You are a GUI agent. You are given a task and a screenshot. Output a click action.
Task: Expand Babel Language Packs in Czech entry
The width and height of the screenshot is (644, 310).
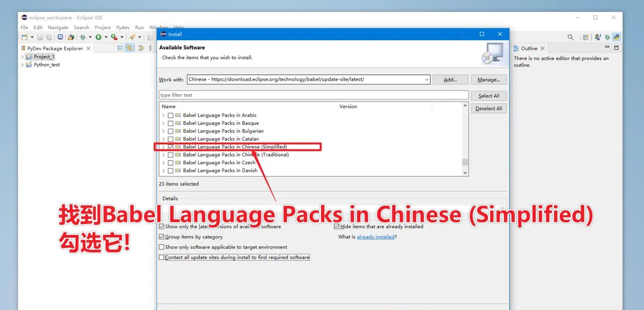pos(164,163)
